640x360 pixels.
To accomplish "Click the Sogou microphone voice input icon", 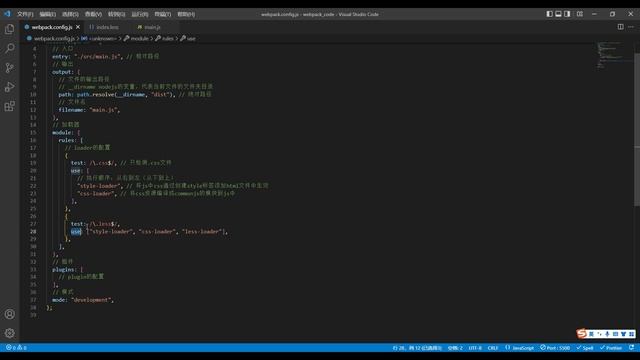I will tap(607, 334).
